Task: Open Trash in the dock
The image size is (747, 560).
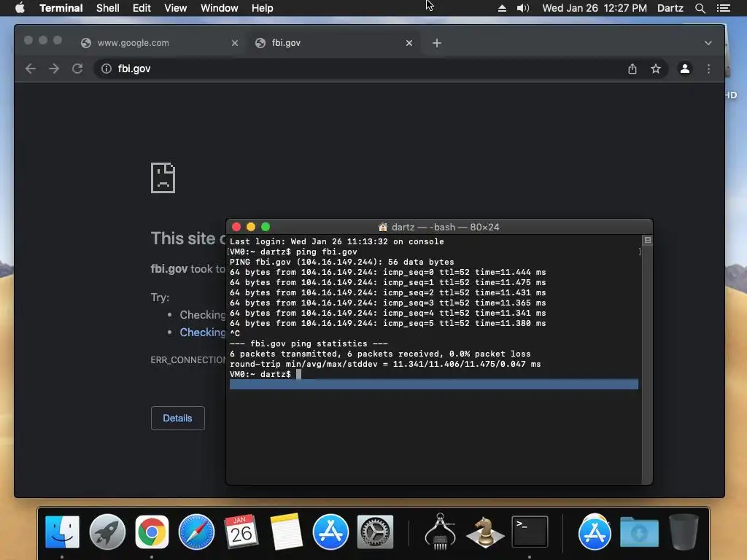Action: click(684, 532)
